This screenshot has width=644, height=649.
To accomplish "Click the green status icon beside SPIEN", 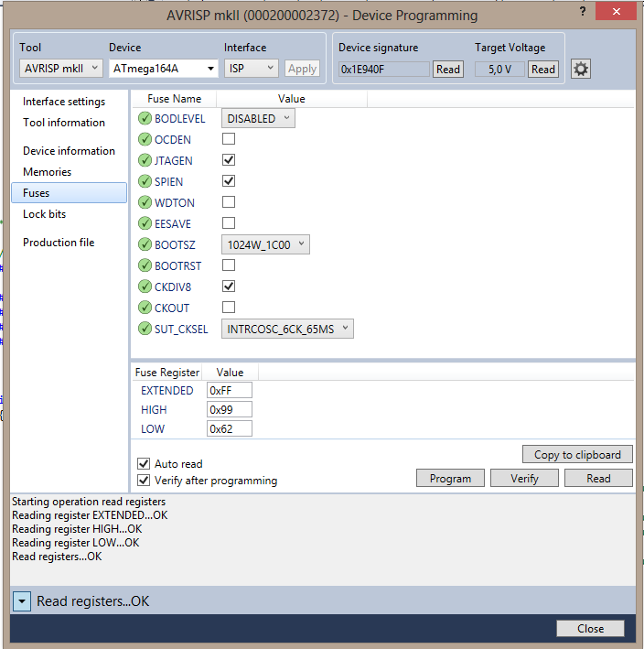I will [x=145, y=181].
